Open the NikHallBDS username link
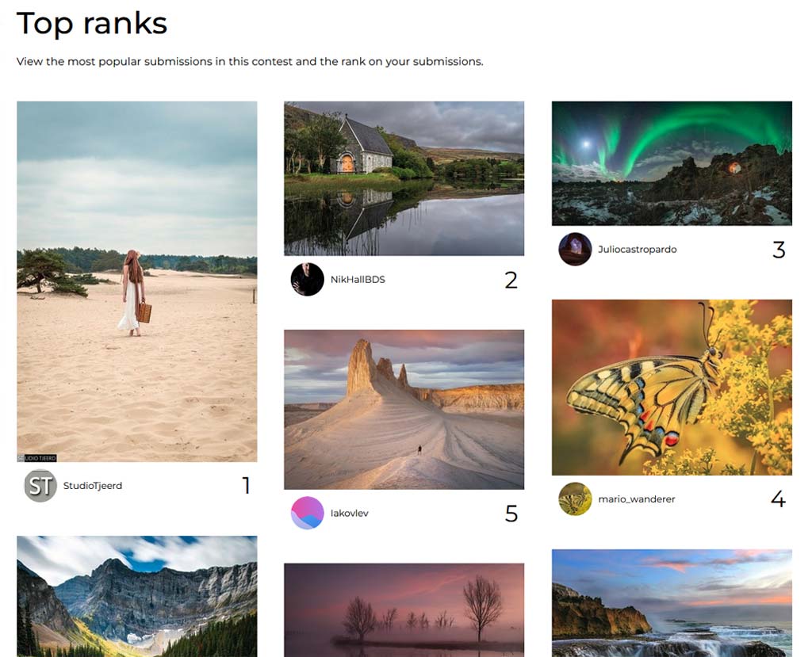812x657 pixels. (358, 280)
